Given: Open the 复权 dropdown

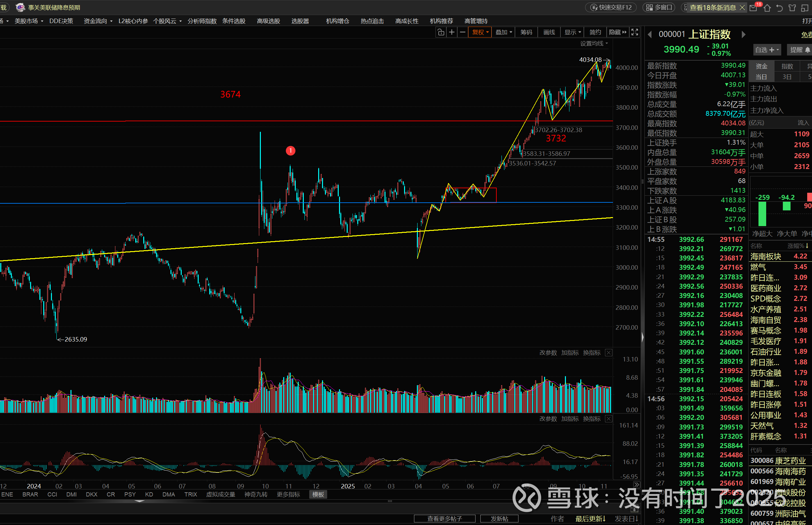Looking at the screenshot, I should click(480, 32).
